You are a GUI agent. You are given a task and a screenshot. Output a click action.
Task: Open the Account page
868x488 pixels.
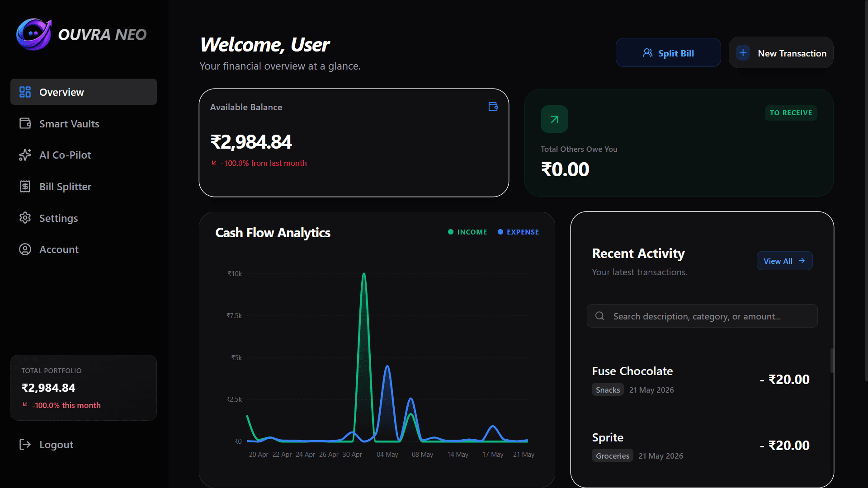(x=84, y=249)
